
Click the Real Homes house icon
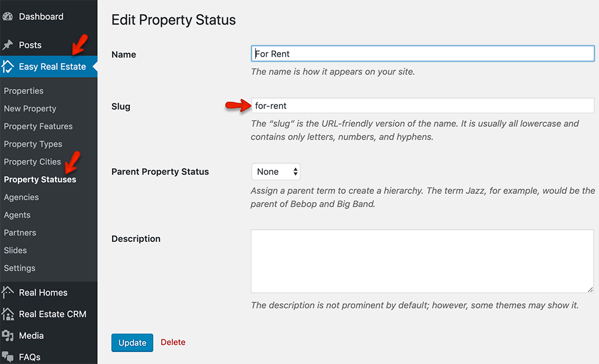pyautogui.click(x=8, y=293)
